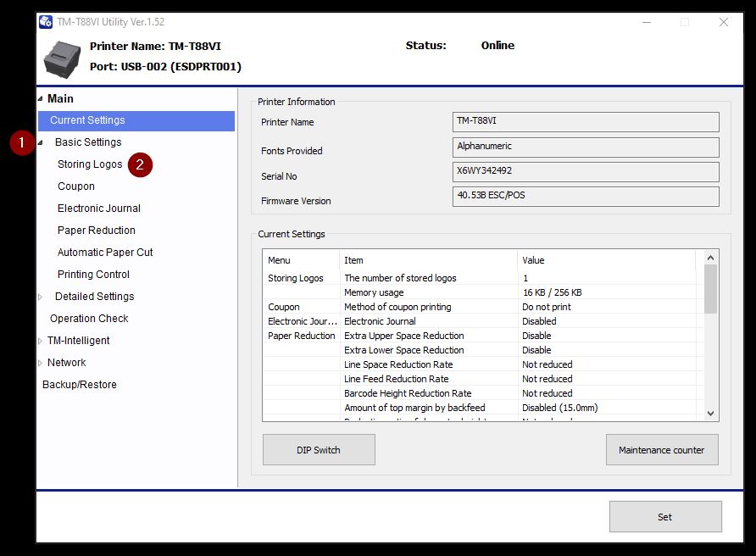Click the 'Paper Reduction' cell in Menu column

point(302,336)
